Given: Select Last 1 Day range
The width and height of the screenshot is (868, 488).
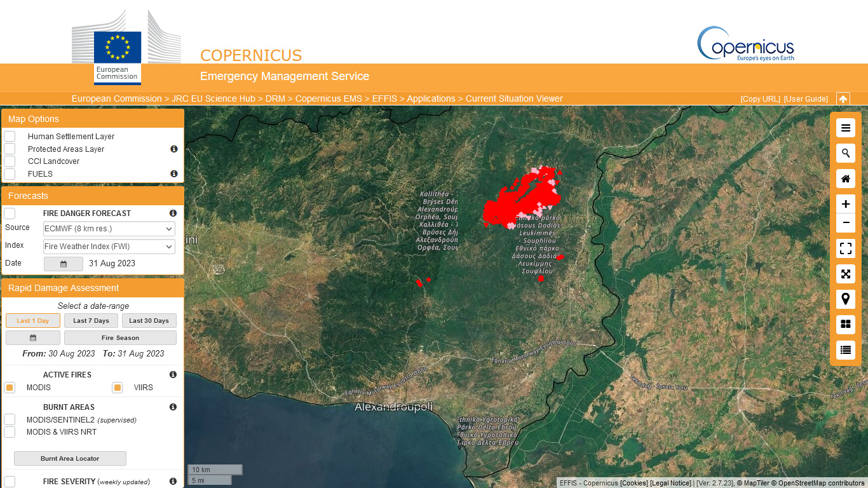Looking at the screenshot, I should (33, 321).
